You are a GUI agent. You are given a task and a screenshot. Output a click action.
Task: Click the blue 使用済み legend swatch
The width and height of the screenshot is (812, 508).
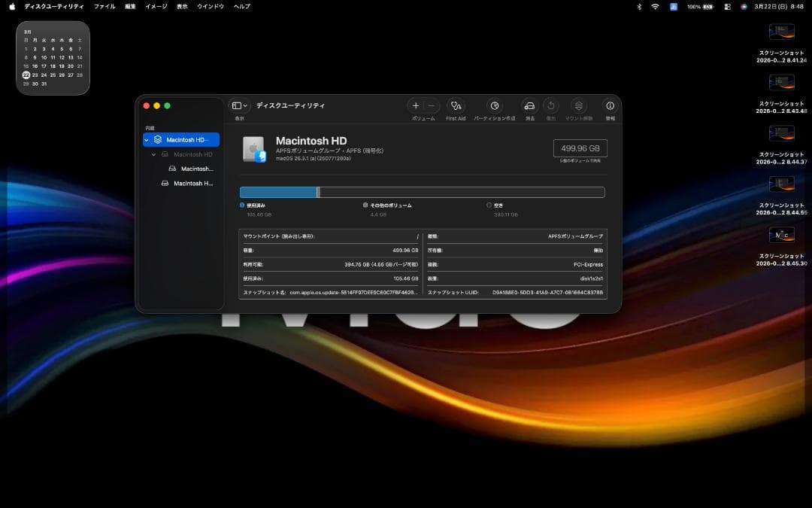coord(242,205)
